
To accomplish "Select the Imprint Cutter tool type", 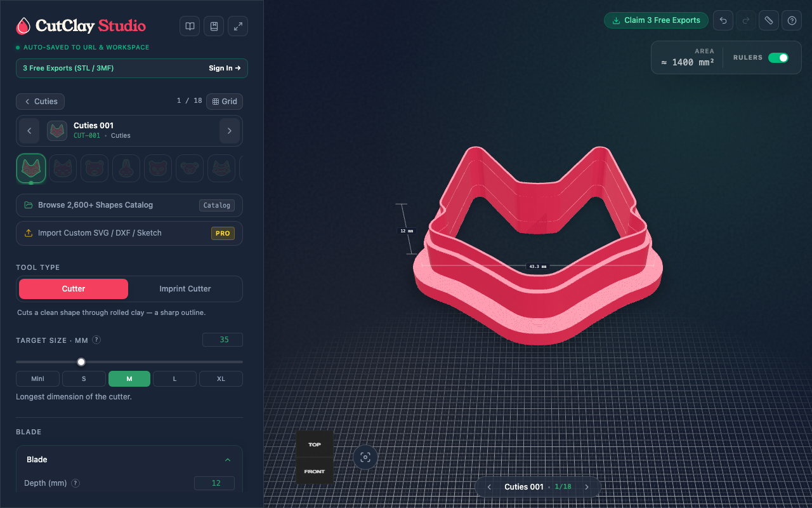I will click(185, 289).
